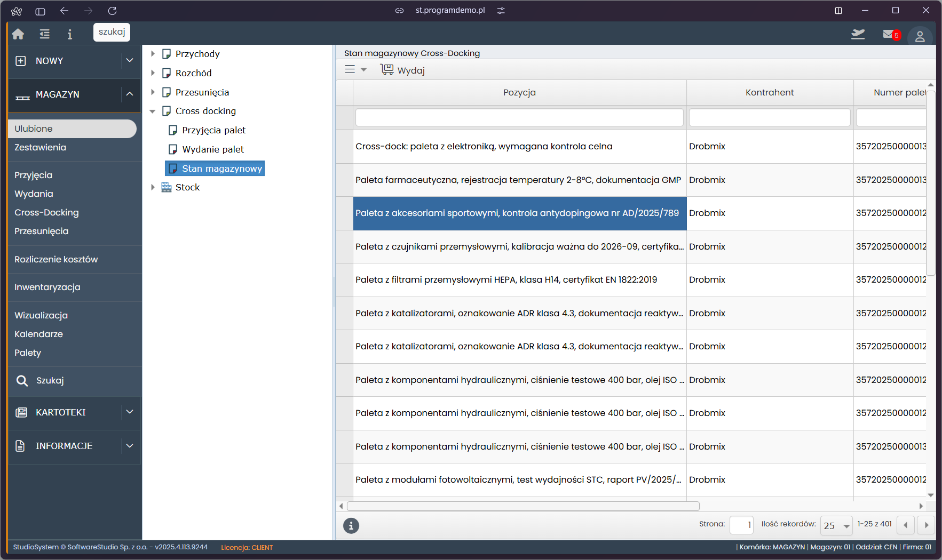Click the airplane landing icon in header
Image resolution: width=942 pixels, height=560 pixels.
pos(858,35)
